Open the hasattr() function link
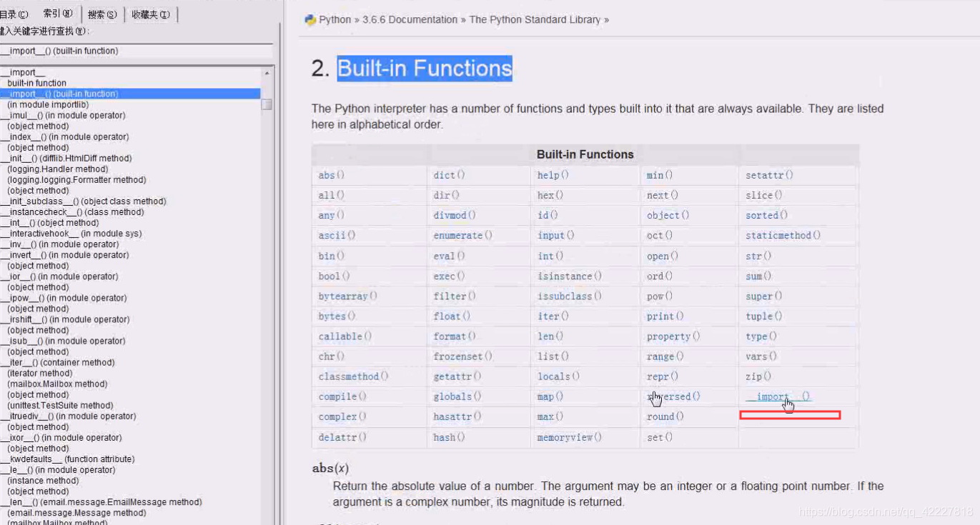Image resolution: width=980 pixels, height=525 pixels. [457, 416]
